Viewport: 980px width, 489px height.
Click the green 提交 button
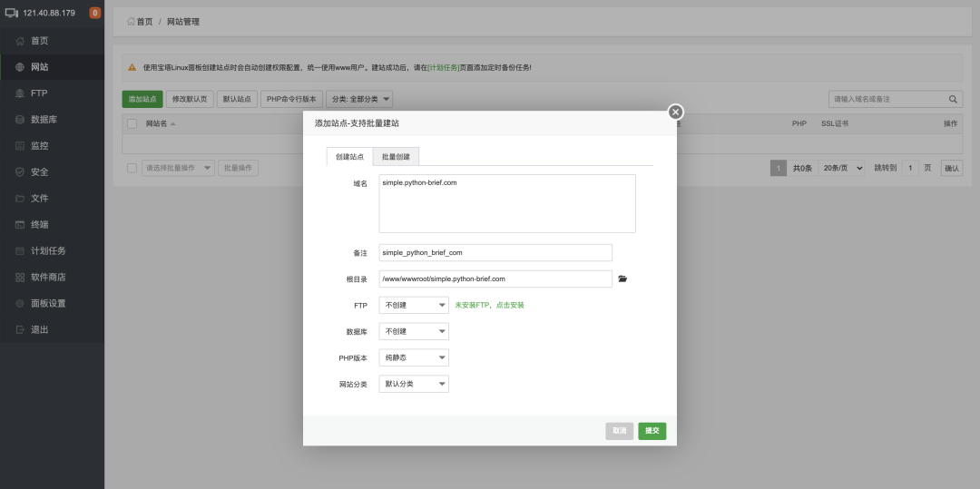pos(652,431)
